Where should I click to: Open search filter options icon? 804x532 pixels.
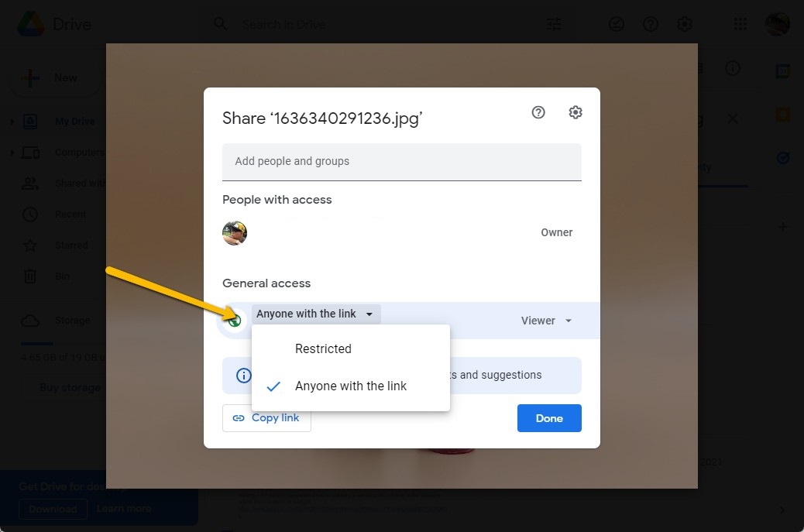coord(554,24)
